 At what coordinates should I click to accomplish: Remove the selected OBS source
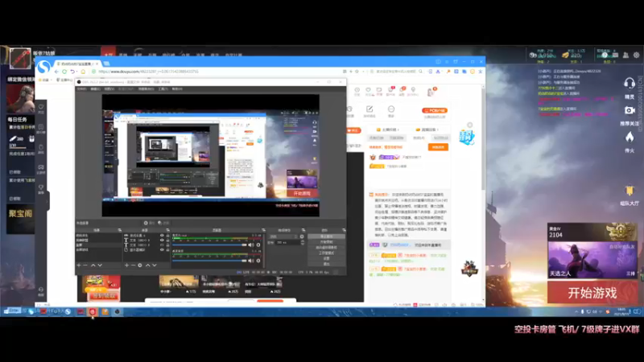tap(133, 265)
